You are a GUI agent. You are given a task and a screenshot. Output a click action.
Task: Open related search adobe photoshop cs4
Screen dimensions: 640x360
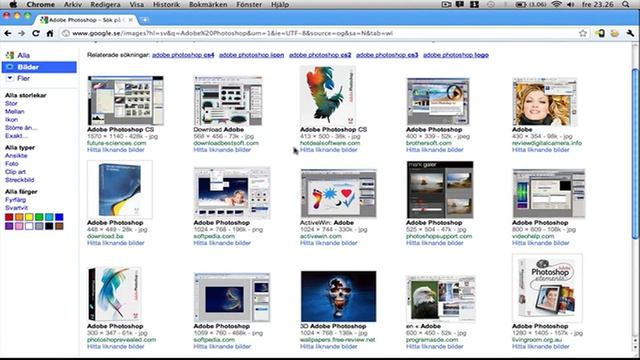pyautogui.click(x=183, y=55)
